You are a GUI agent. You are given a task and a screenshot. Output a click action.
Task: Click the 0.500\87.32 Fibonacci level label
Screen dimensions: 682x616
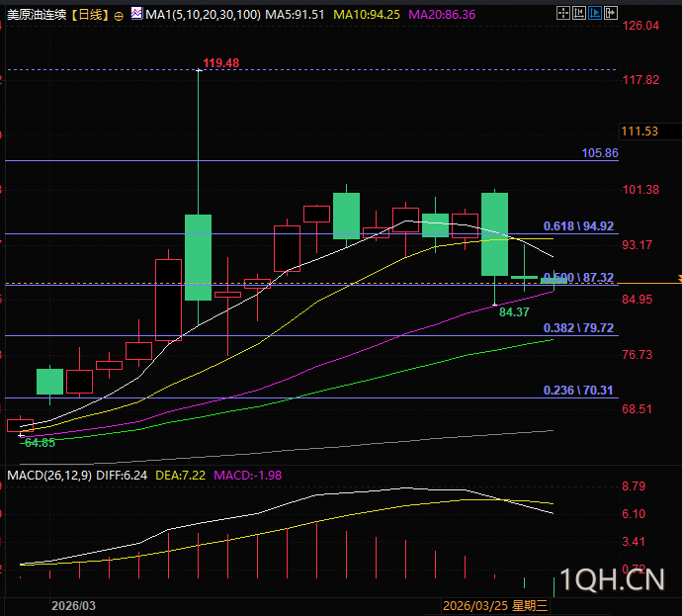tap(578, 278)
